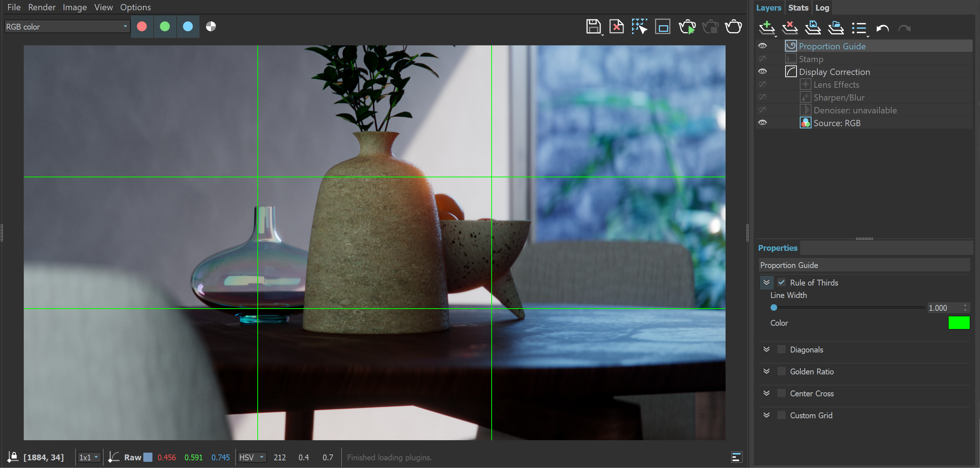Show the Stamp layer
This screenshot has width=980, height=468.
[x=763, y=59]
